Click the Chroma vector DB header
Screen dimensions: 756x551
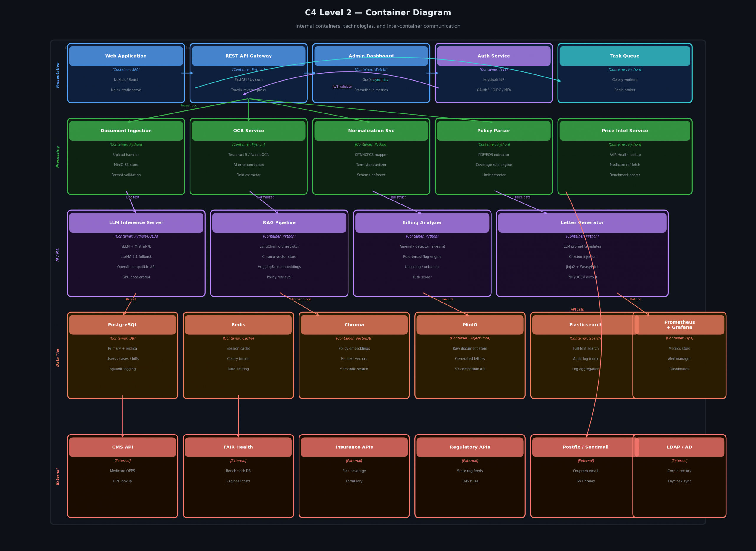354,324
